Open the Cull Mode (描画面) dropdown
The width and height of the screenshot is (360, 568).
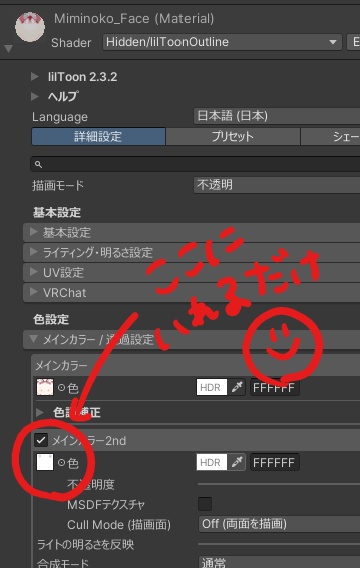pos(279,524)
